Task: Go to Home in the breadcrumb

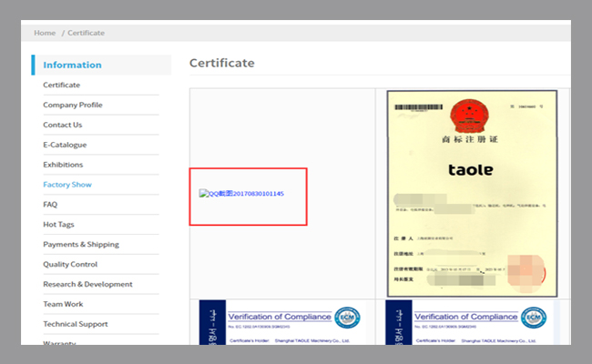Action: 45,33
